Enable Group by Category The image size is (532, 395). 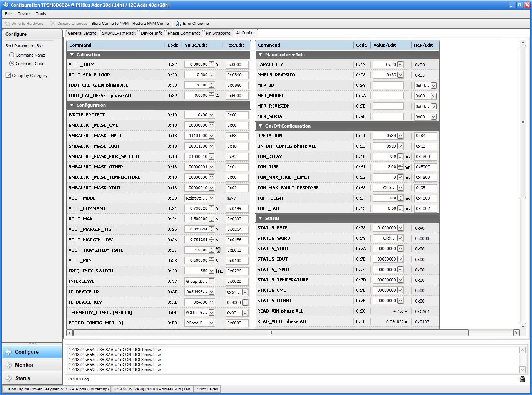(8, 75)
